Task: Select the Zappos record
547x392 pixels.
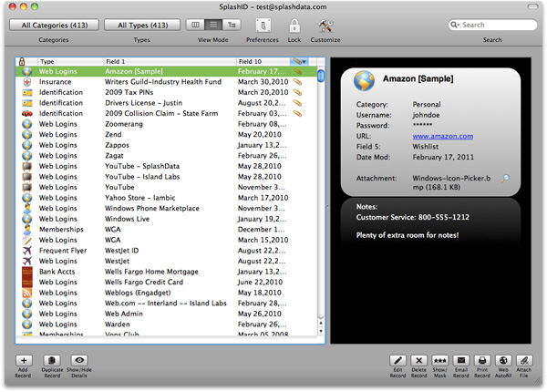Action: click(167, 145)
